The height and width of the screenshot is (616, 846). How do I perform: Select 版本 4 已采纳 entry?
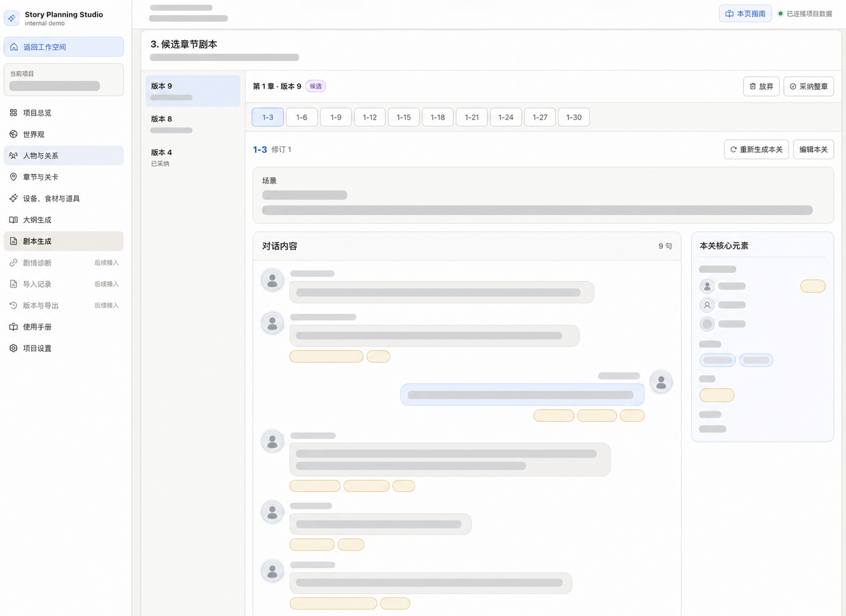click(193, 157)
